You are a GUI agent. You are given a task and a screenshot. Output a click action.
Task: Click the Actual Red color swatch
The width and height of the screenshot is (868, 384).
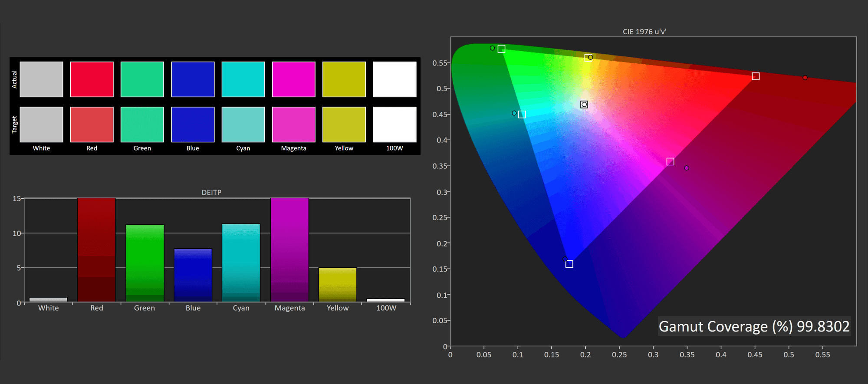(92, 79)
